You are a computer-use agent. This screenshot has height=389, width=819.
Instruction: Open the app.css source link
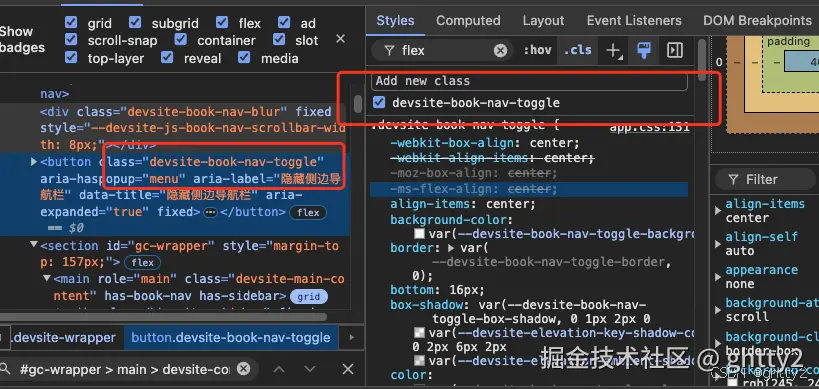coord(650,127)
